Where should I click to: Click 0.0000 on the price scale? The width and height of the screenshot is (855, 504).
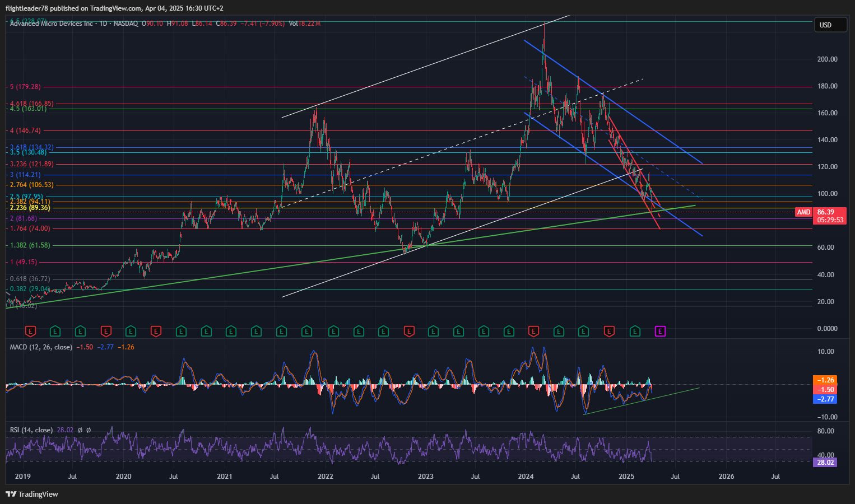coord(827,329)
